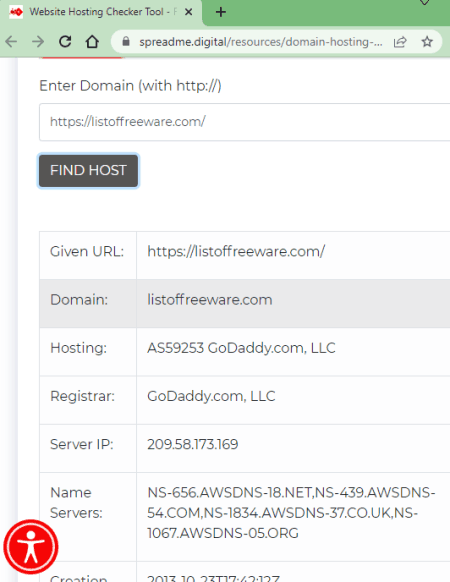Click the Enter Domain input field

pyautogui.click(x=244, y=122)
